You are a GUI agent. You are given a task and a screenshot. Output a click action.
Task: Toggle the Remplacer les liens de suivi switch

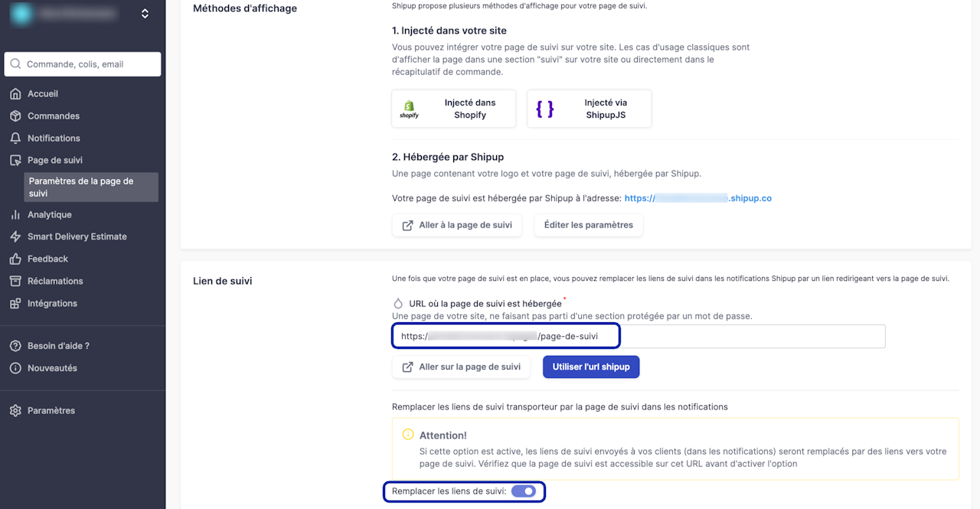[524, 491]
